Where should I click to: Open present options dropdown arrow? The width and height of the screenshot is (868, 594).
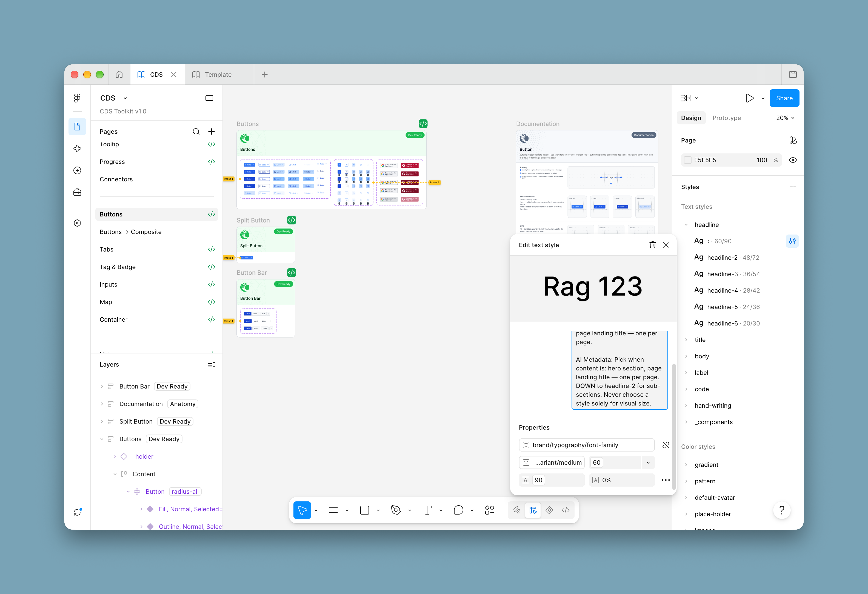(763, 98)
